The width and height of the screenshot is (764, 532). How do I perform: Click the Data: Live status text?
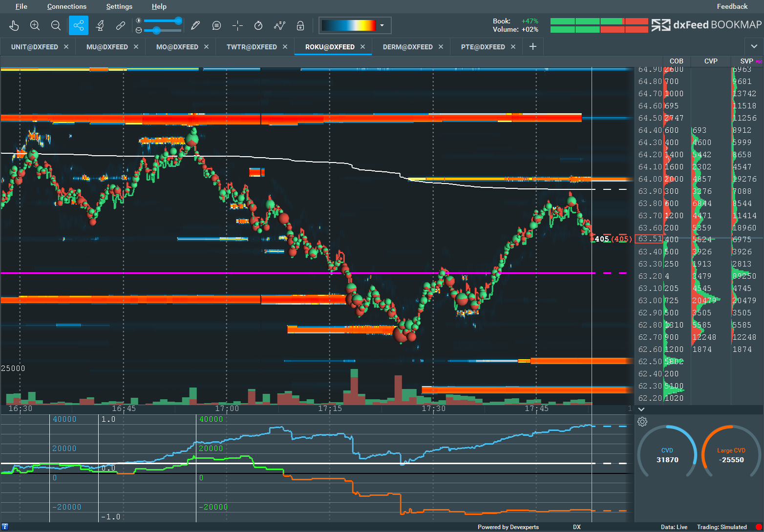click(x=674, y=527)
